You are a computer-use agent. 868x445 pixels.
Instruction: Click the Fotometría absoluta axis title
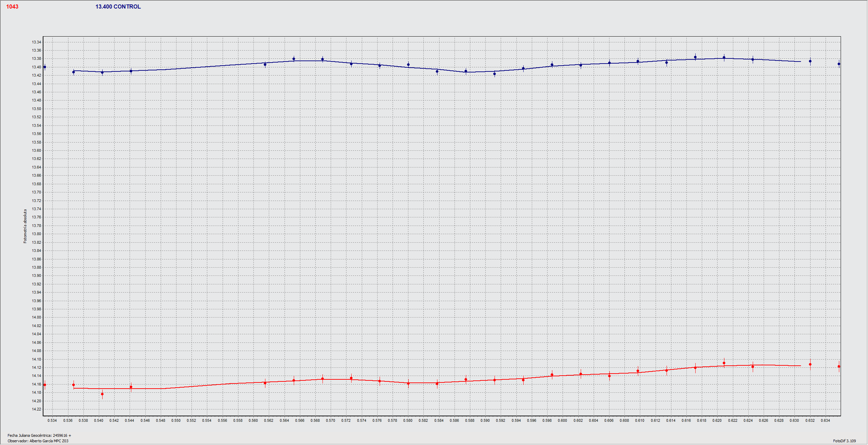pos(25,226)
